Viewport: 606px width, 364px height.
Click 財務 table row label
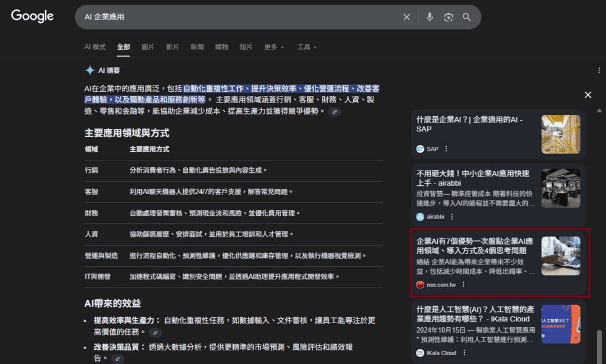coord(91,213)
